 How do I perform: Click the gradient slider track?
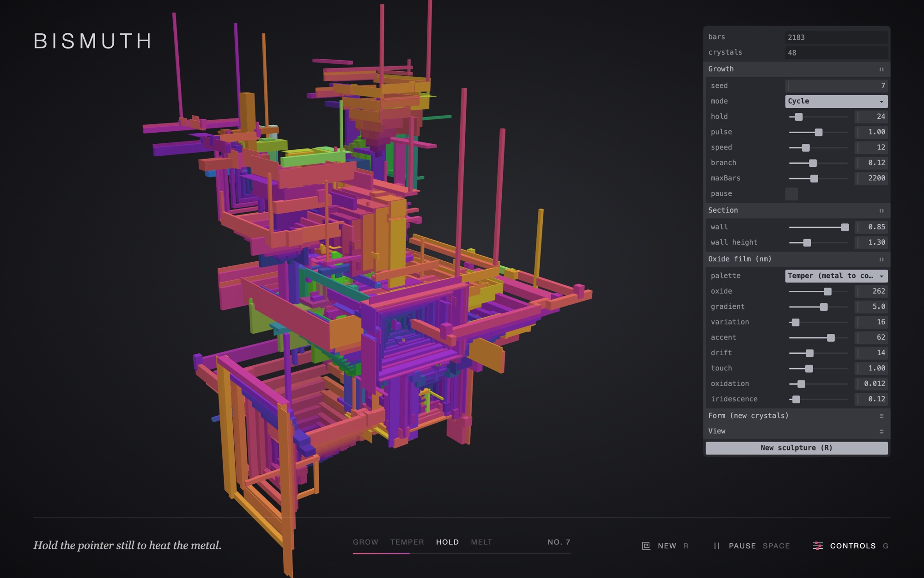click(x=818, y=307)
